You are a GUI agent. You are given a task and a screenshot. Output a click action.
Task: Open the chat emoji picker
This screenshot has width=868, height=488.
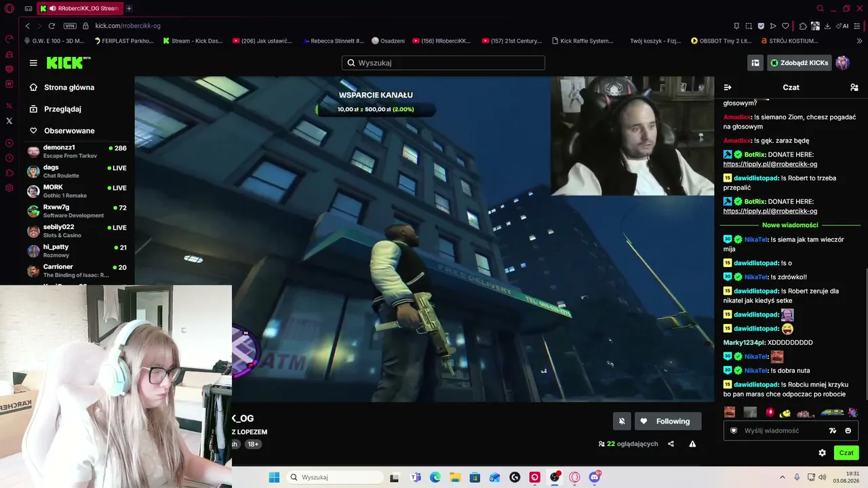[848, 430]
